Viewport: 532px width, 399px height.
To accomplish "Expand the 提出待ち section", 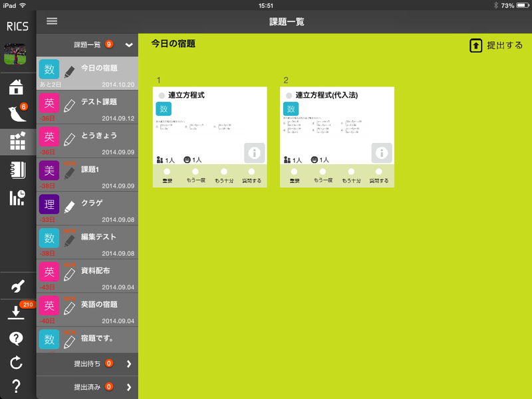I will (128, 364).
